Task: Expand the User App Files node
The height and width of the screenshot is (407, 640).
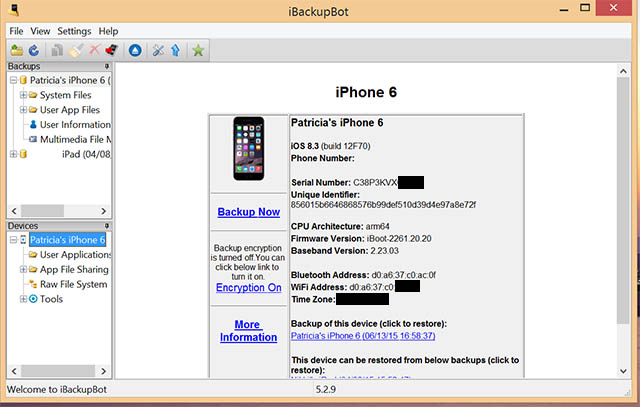Action: pyautogui.click(x=23, y=110)
